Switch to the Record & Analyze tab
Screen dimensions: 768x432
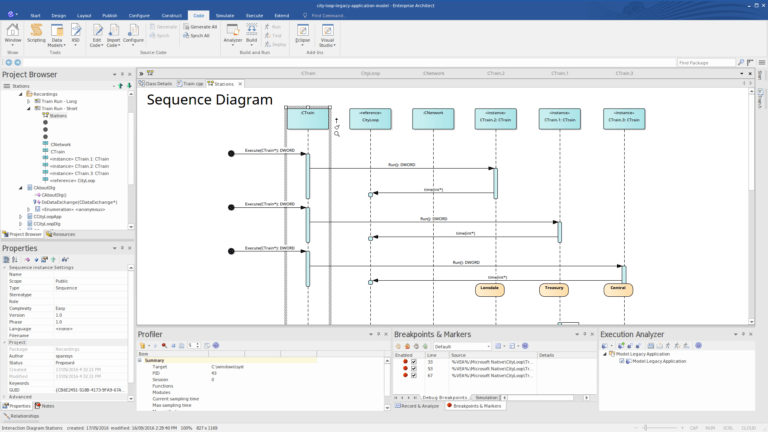(x=418, y=406)
